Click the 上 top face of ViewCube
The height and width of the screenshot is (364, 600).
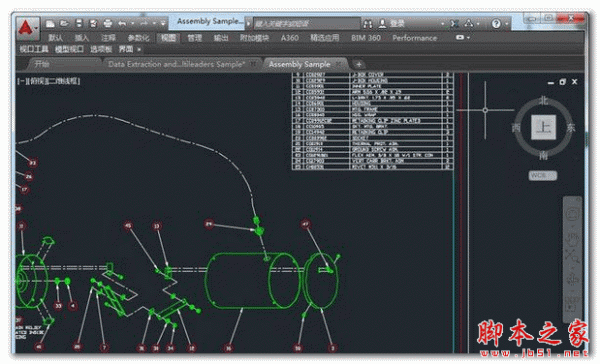(x=543, y=127)
